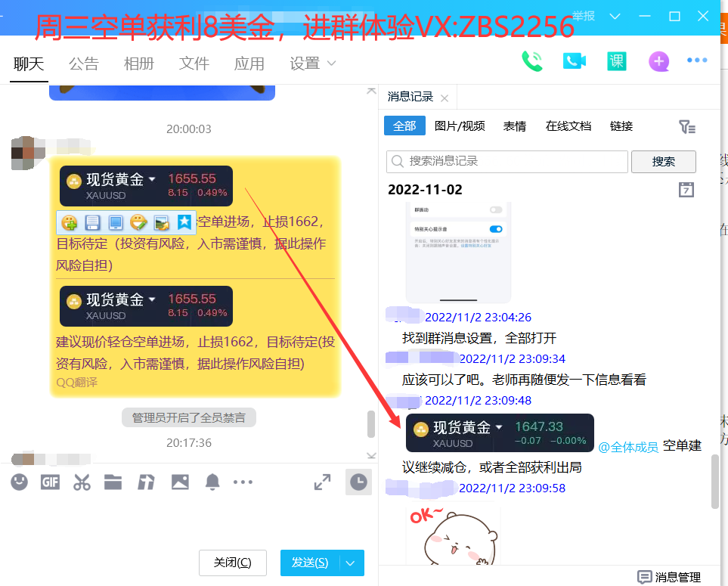Open the three-dot more menu at top right
Screen dimensions: 728x586
click(x=697, y=60)
